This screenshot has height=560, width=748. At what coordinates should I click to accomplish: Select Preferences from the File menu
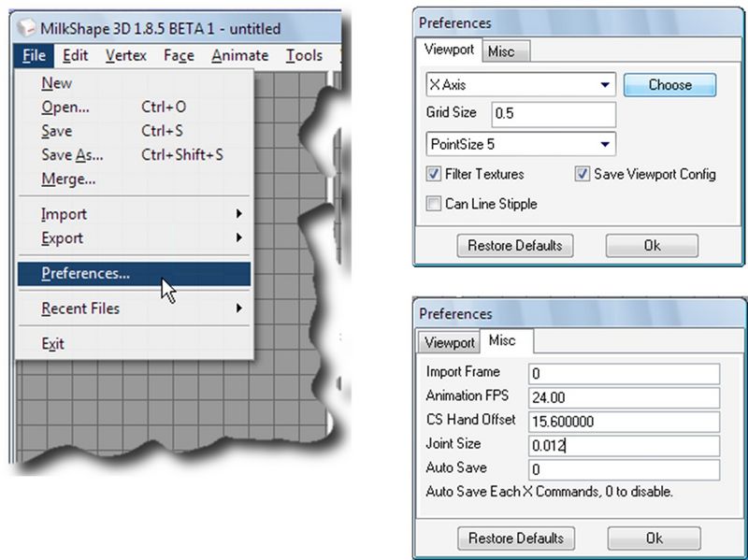point(86,273)
